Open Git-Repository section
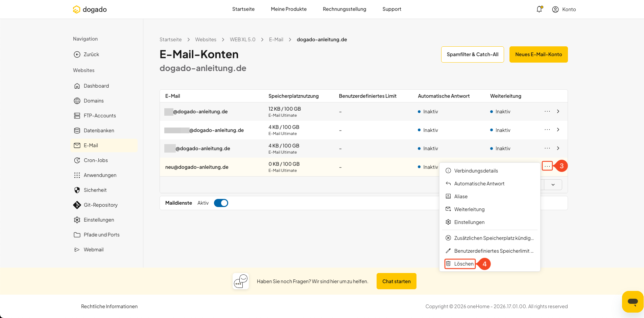The width and height of the screenshot is (644, 318). point(104,205)
